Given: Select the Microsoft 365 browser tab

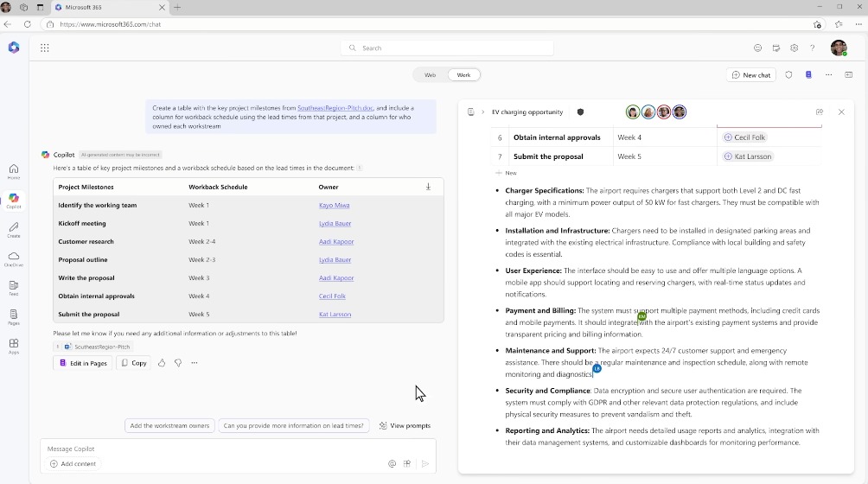Looking at the screenshot, I should pyautogui.click(x=112, y=7).
